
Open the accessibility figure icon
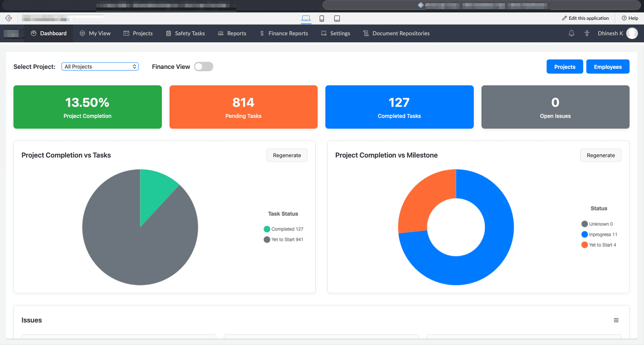587,33
